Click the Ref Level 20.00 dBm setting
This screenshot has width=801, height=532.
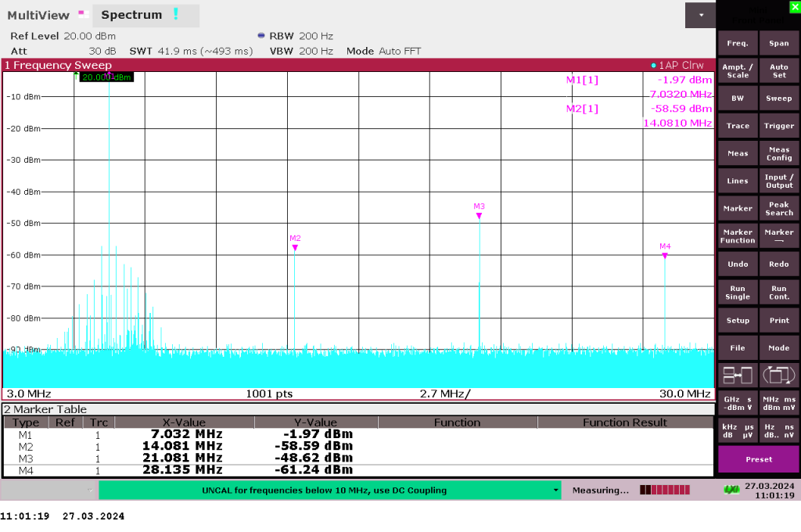tap(63, 36)
